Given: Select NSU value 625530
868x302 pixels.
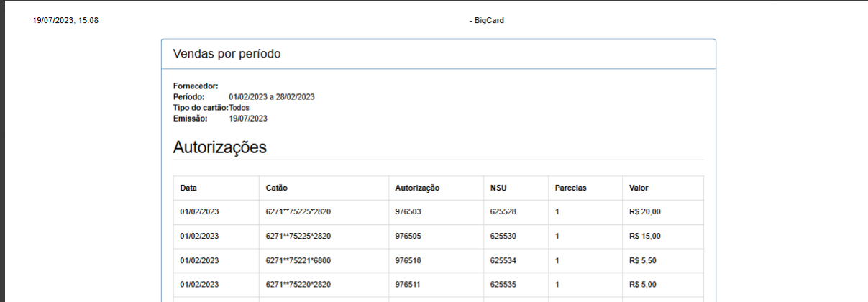Looking at the screenshot, I should (503, 236).
